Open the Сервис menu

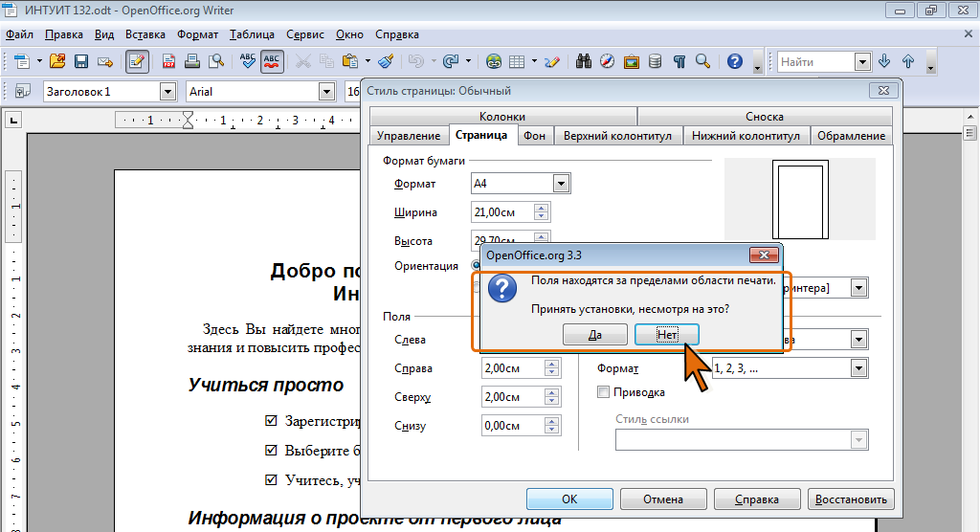tap(305, 34)
